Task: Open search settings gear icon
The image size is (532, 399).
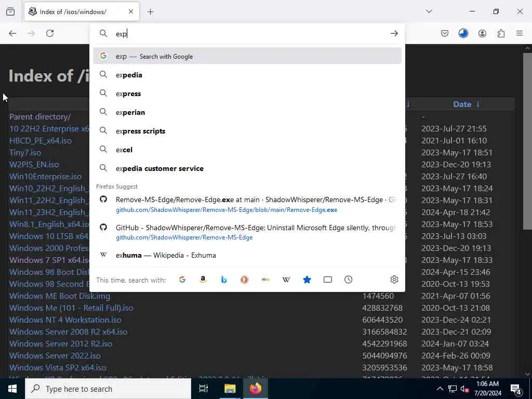Action: [394, 280]
